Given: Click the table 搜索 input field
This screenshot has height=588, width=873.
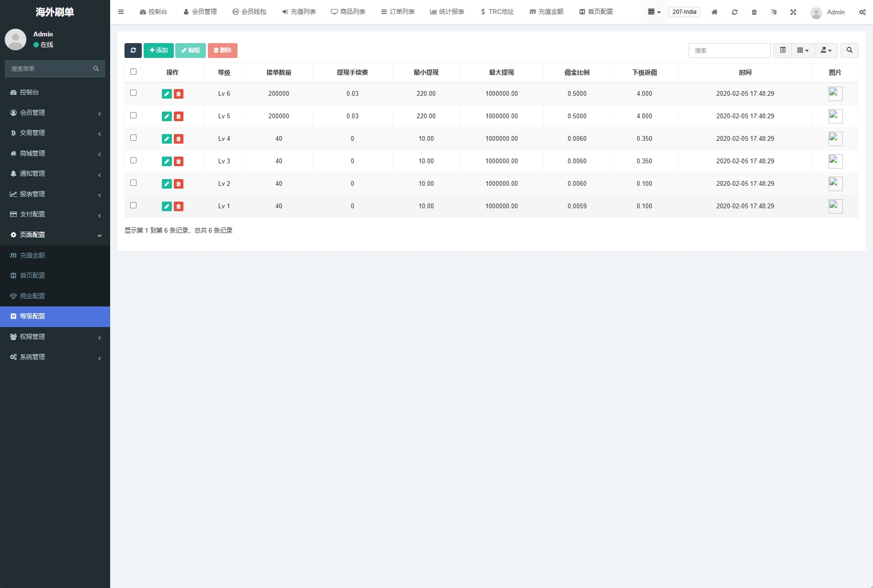Looking at the screenshot, I should (x=729, y=50).
